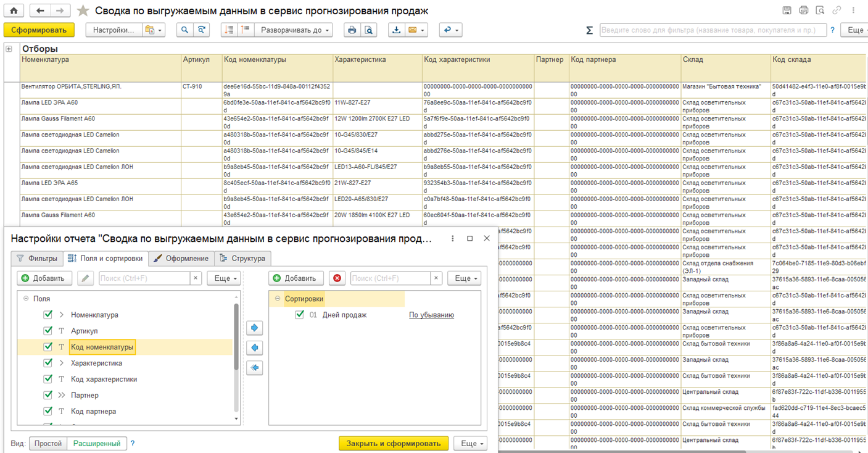Uncheck the Код характеристики checkbox

pos(48,379)
